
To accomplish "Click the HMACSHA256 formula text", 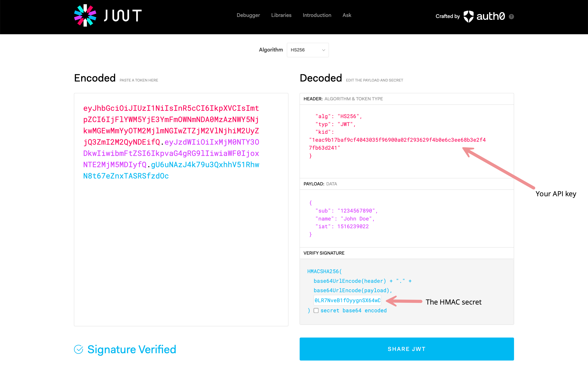I will (x=324, y=271).
